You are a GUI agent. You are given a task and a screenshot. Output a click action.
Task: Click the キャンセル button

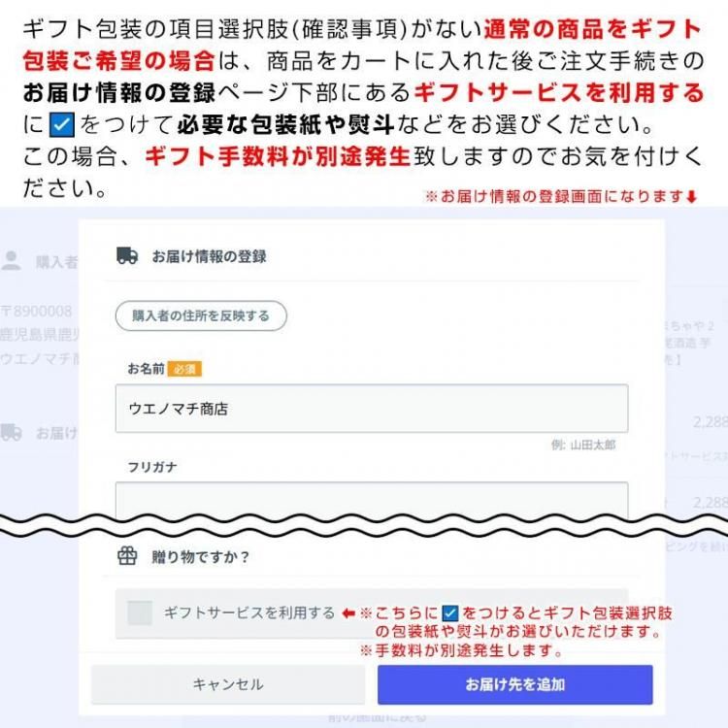click(x=228, y=684)
